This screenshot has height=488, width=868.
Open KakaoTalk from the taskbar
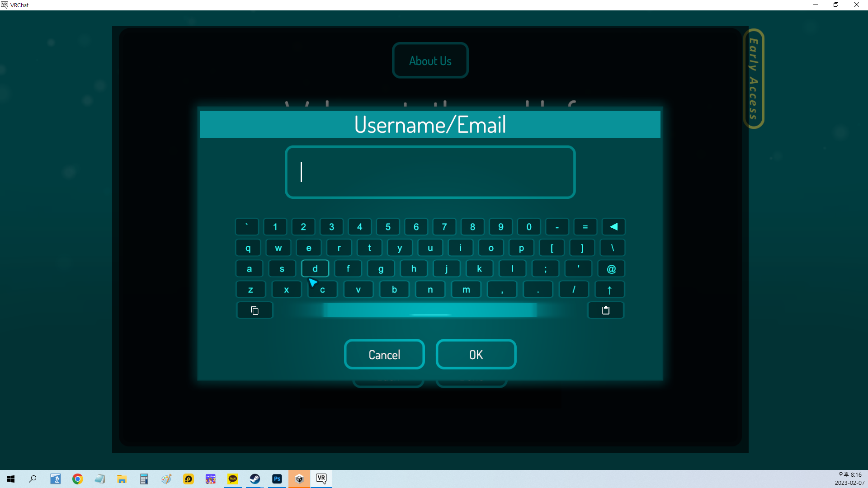coord(233,479)
